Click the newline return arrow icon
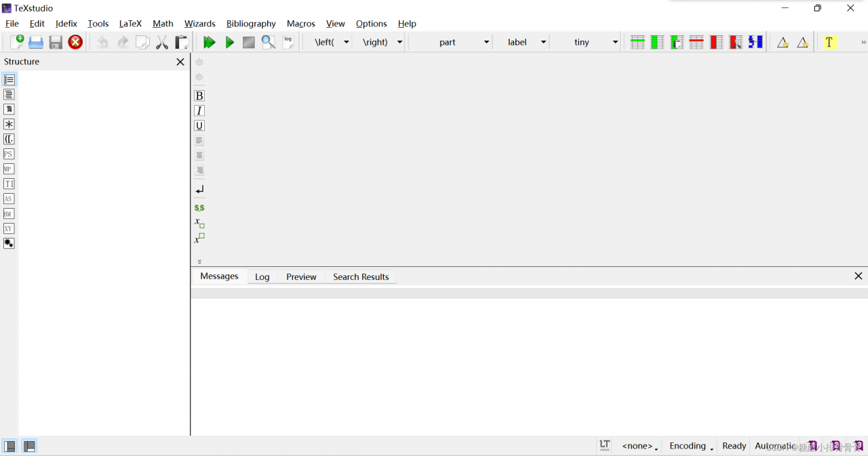Screen dimensions: 868x456 tap(199, 190)
